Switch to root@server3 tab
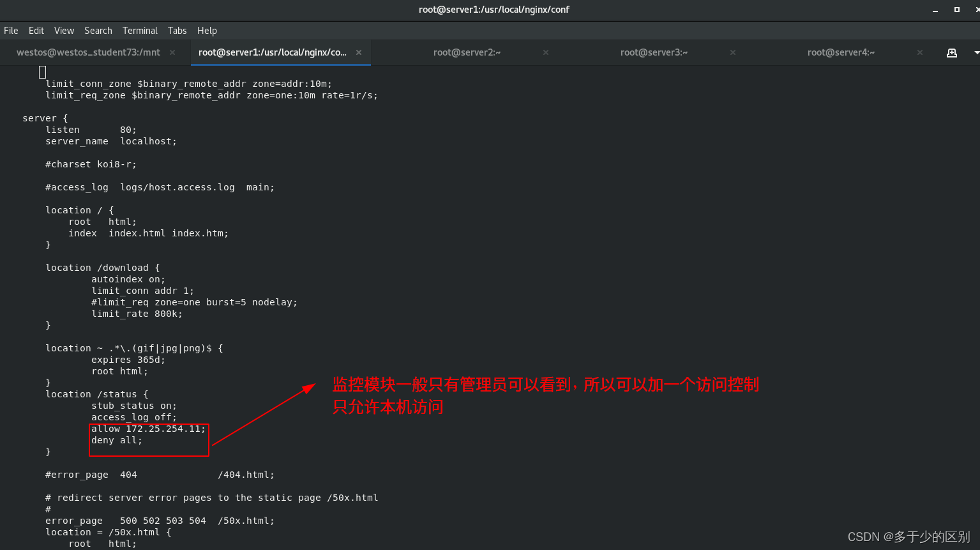The image size is (980, 550). [654, 52]
